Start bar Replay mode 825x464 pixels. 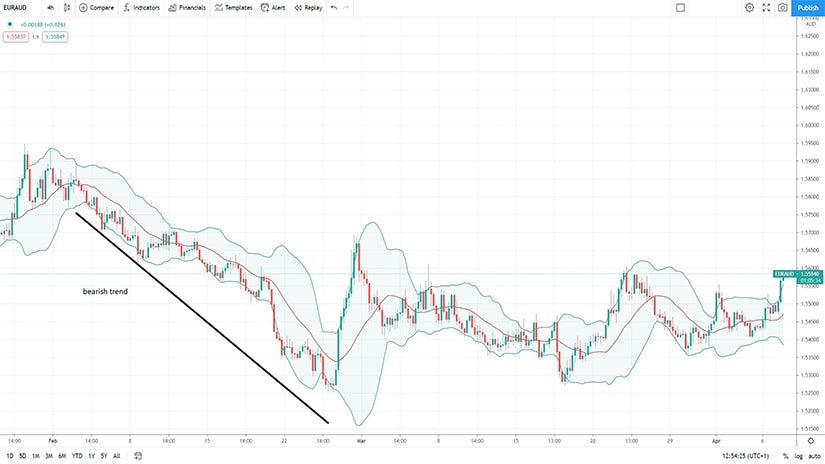(308, 8)
